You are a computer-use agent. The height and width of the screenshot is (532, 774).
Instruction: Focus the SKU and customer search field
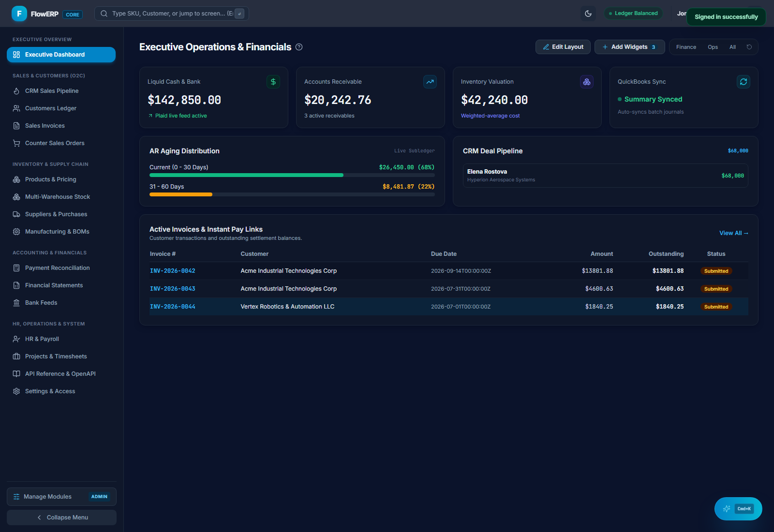(x=172, y=14)
